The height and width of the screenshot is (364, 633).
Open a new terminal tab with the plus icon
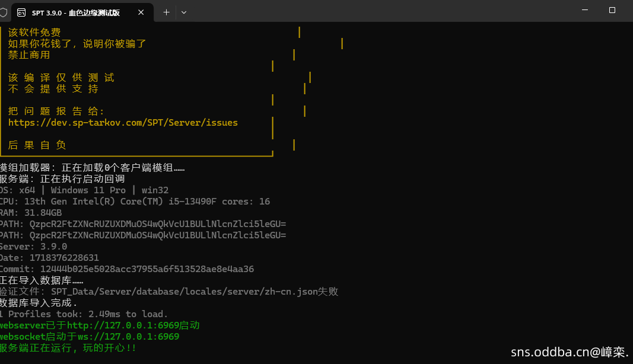[x=166, y=12]
